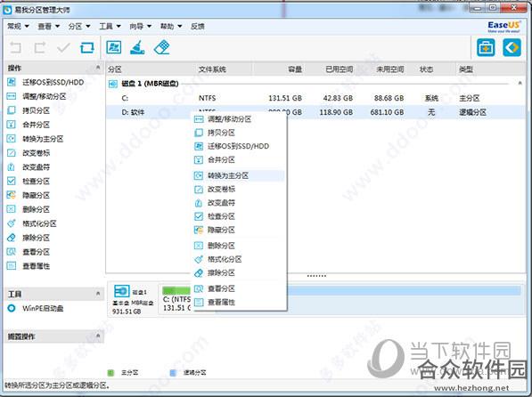Collapse the 磁盘 1 group in list

[x=520, y=83]
